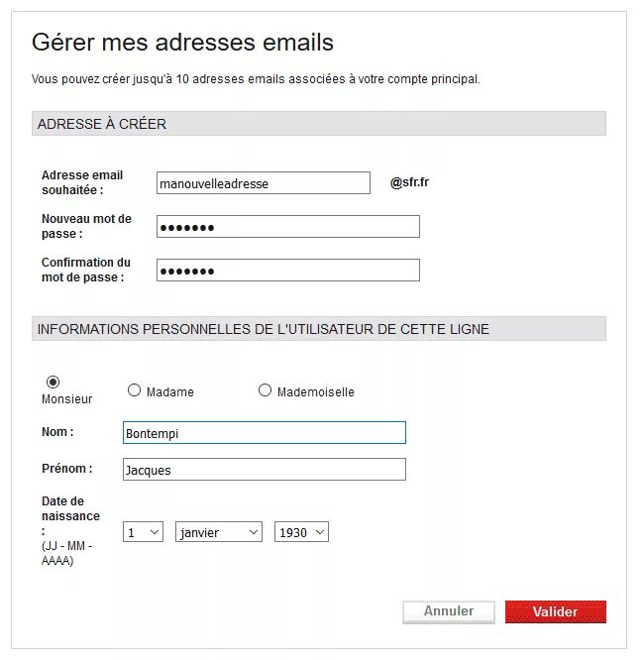Viewport: 644px width, 660px height.
Task: Click the "ADRESSE À CRÉER" section header
Action: (x=102, y=124)
